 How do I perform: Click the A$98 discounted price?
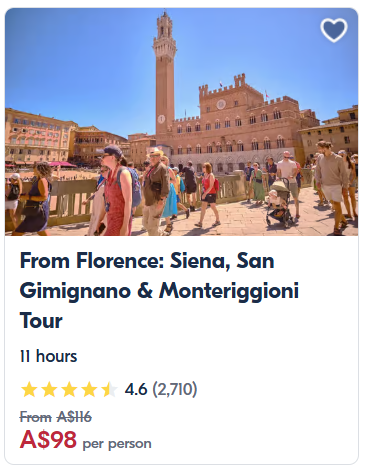pos(48,439)
